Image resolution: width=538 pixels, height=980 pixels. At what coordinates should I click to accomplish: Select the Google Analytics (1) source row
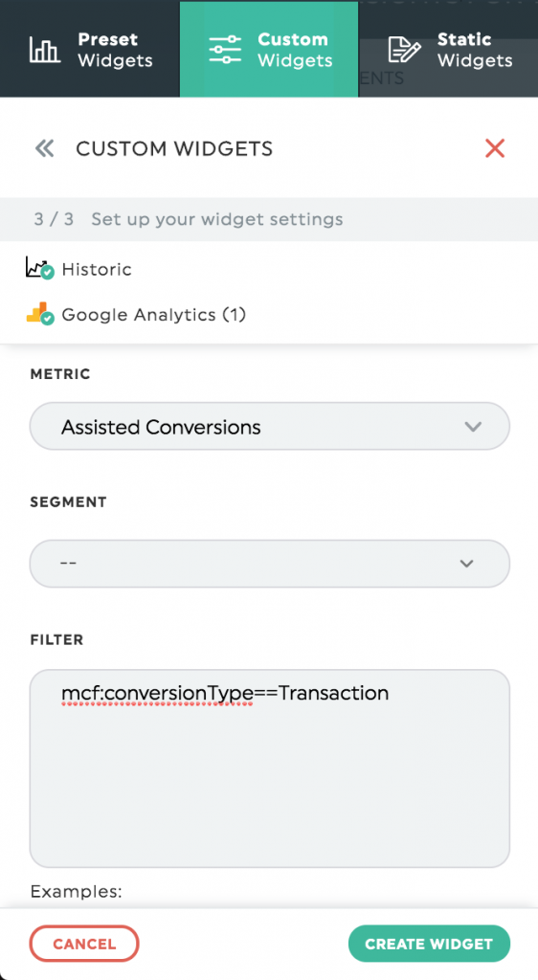(x=269, y=314)
